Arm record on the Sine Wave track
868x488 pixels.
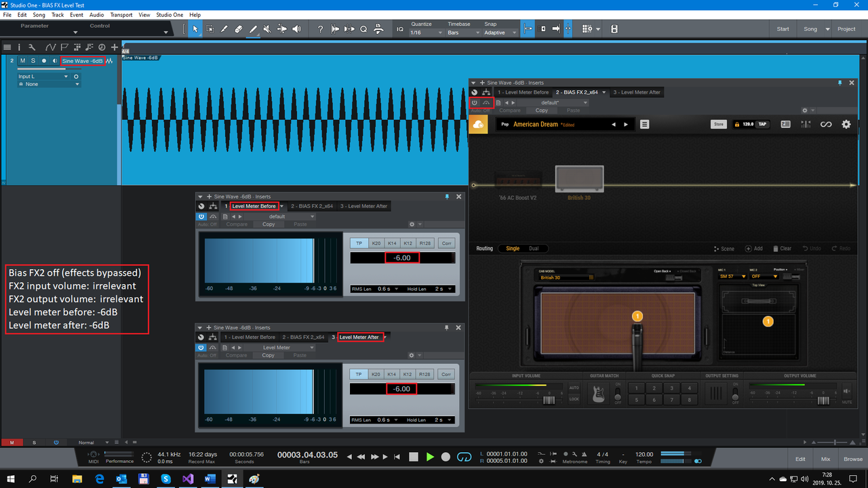(43, 61)
